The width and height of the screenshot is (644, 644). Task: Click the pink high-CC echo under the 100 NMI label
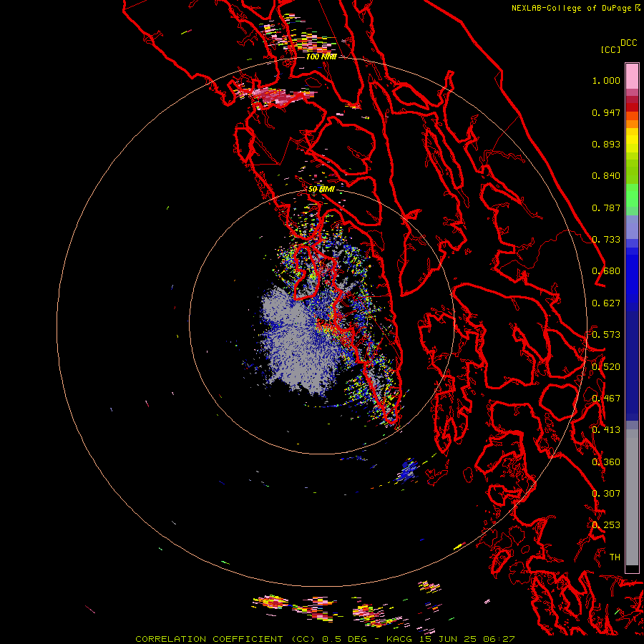coord(275,97)
